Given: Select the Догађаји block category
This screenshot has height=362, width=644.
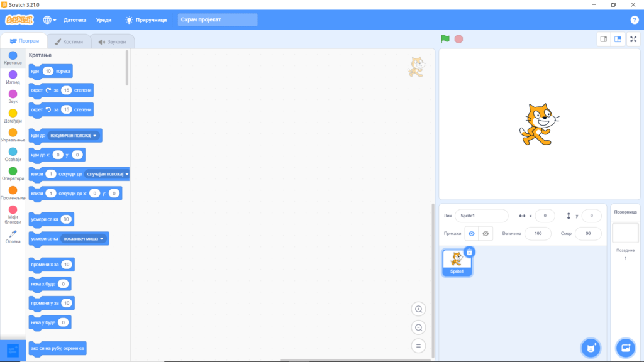Looking at the screenshot, I should (13, 116).
